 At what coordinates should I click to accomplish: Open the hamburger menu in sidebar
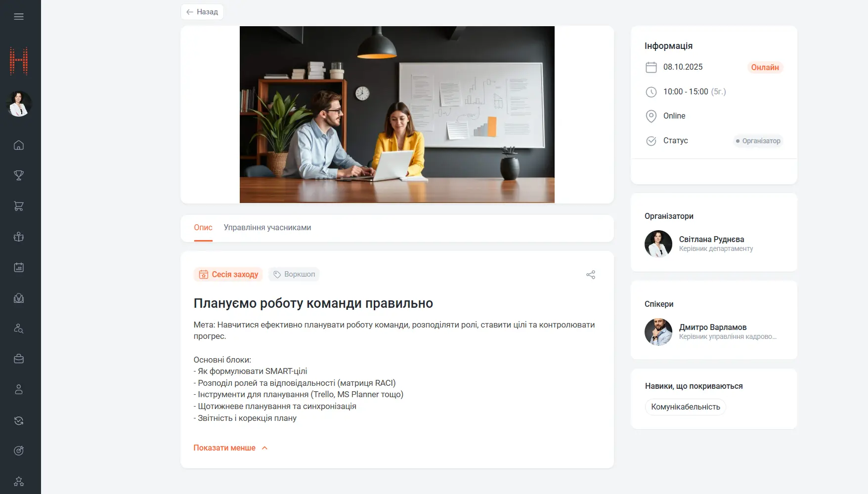(19, 17)
